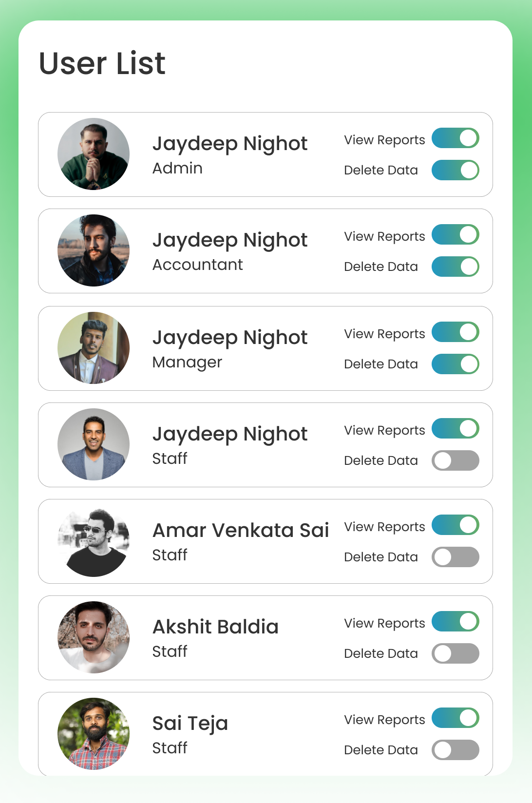Turn off Delete Data for the Admin
The image size is (532, 803).
click(x=455, y=170)
